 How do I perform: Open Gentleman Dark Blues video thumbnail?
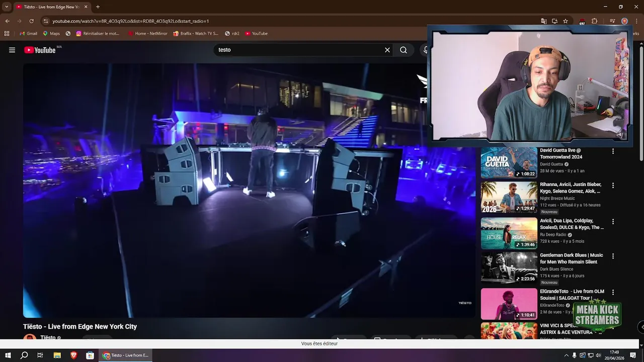pos(509,267)
